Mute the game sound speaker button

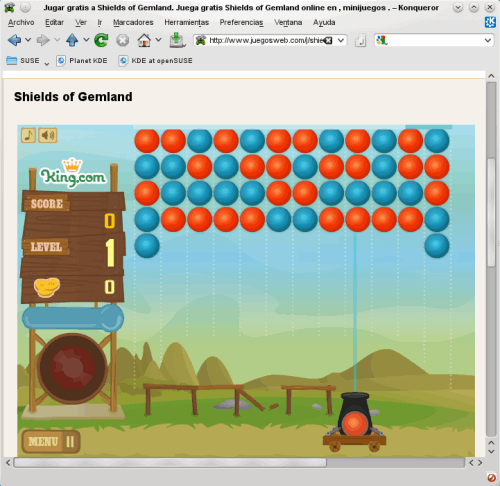pos(48,135)
